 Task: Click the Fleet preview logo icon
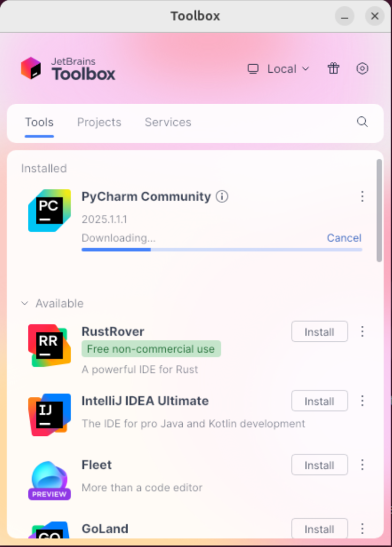[50, 480]
